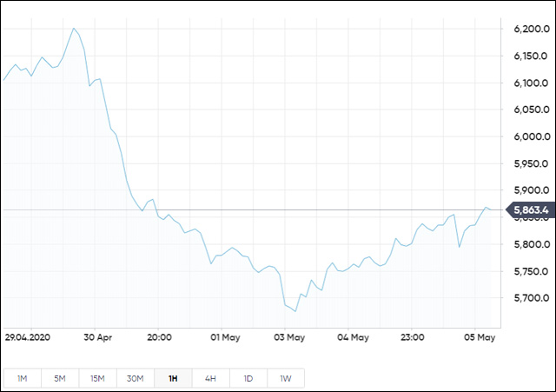Choose the 1D timeframe
This screenshot has width=556, height=392.
point(248,378)
